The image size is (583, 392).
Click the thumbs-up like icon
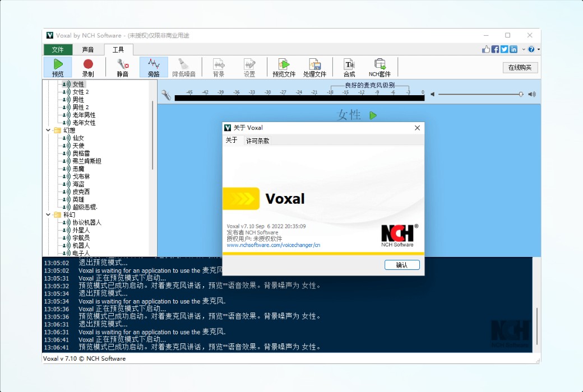pyautogui.click(x=486, y=49)
